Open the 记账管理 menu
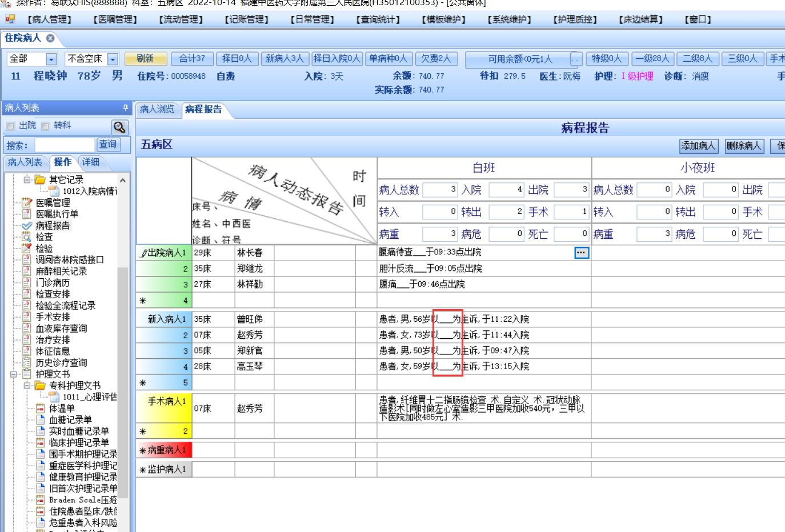Viewport: 785px width, 532px height. click(247, 19)
